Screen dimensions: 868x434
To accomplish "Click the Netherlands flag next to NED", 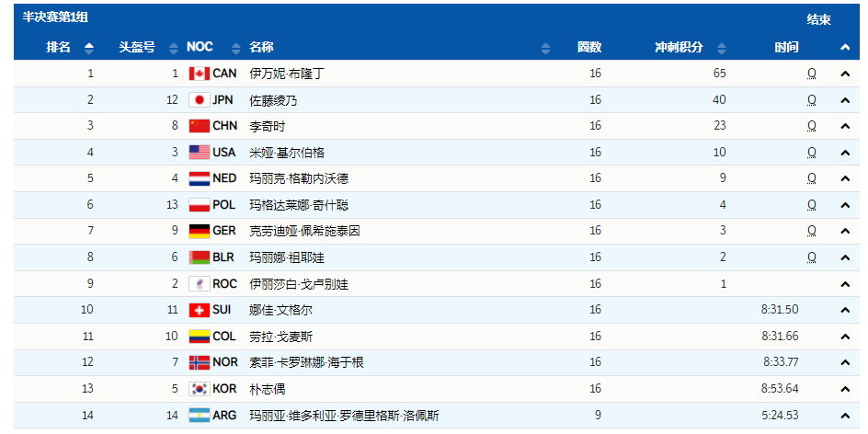I will pos(199,178).
